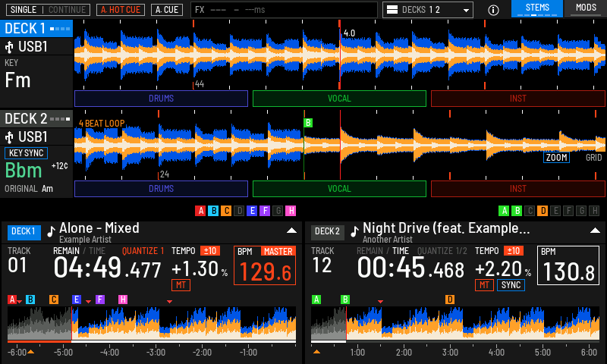The image size is (607, 364).
Task: Select GRID mode on Deck 2 waveform
Action: [593, 158]
